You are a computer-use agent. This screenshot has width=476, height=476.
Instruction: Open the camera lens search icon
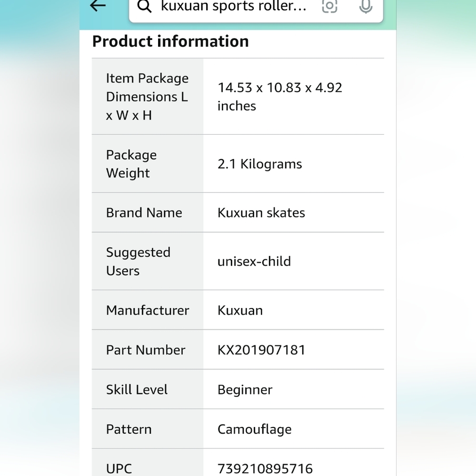click(x=329, y=6)
